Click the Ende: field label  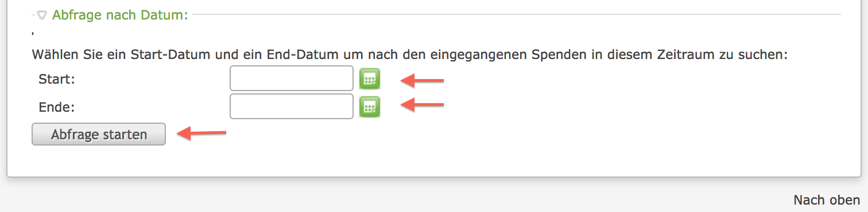pos(57,107)
